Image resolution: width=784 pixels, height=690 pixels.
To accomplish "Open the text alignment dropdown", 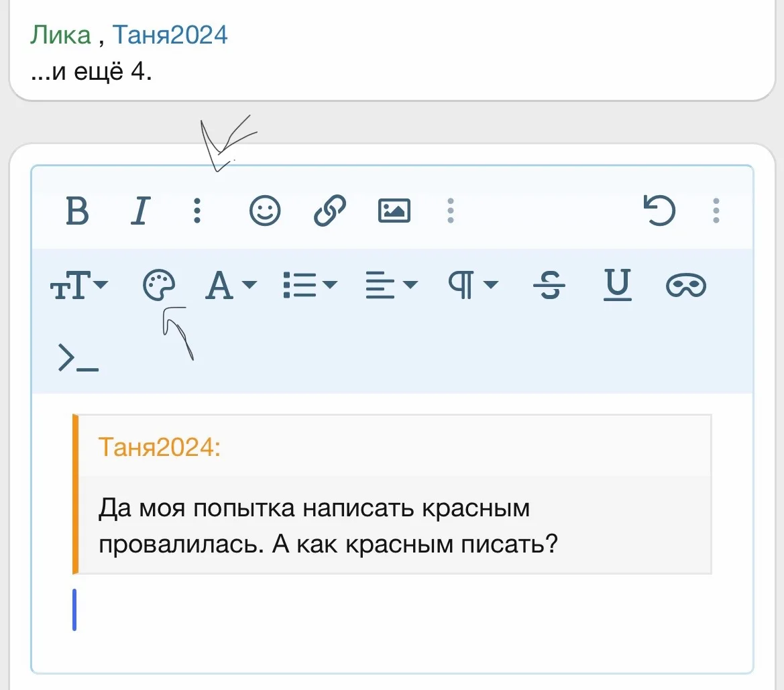I will (x=391, y=286).
